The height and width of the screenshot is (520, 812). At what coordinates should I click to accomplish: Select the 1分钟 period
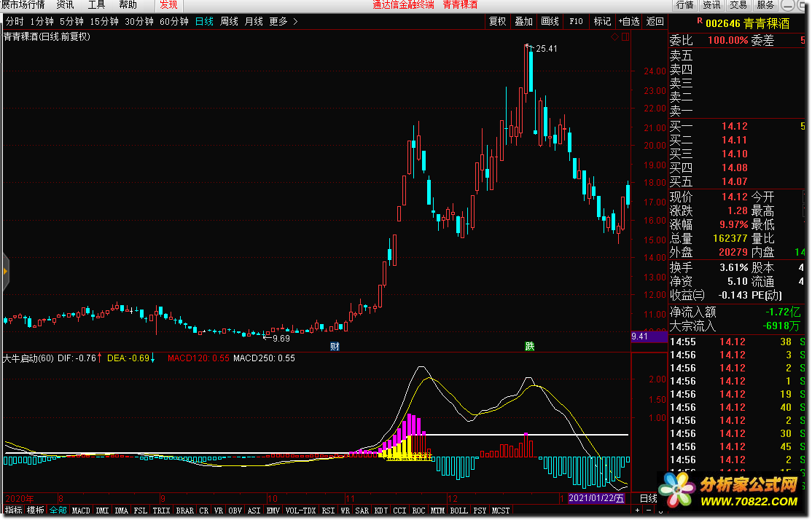[42, 21]
